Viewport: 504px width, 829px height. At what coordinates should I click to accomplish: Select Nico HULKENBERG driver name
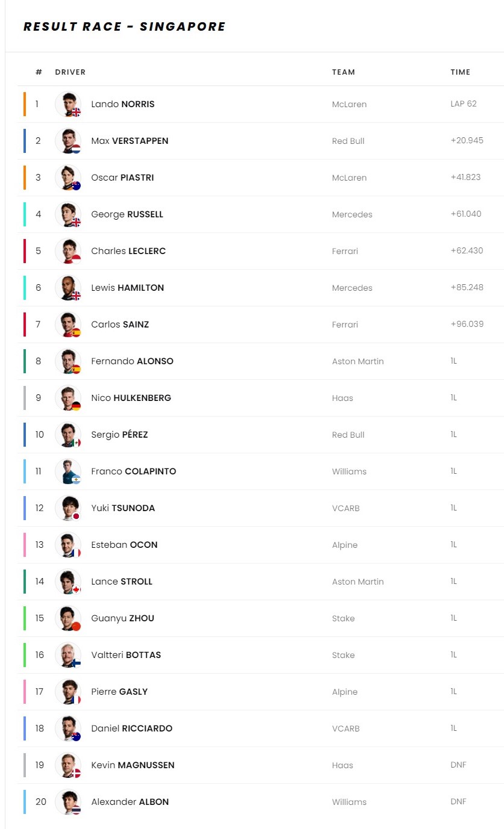pos(131,398)
